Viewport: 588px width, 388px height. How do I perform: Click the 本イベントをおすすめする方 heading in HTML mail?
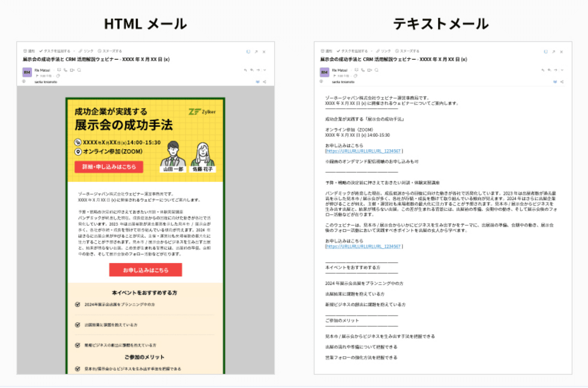pyautogui.click(x=144, y=293)
